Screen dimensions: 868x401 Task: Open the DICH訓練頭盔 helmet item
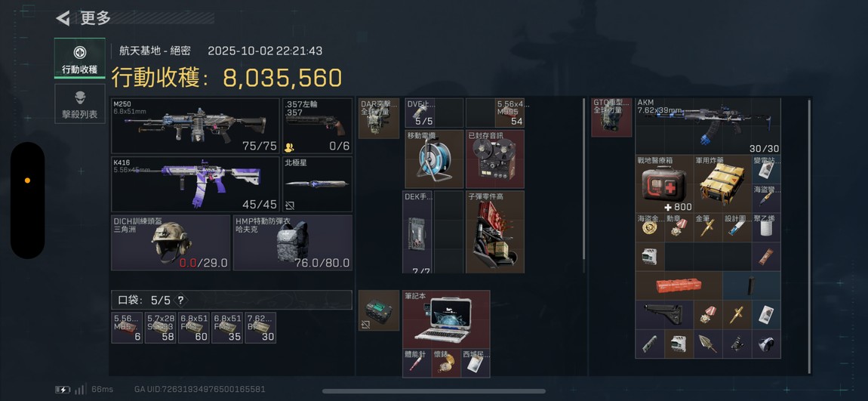tap(171, 242)
